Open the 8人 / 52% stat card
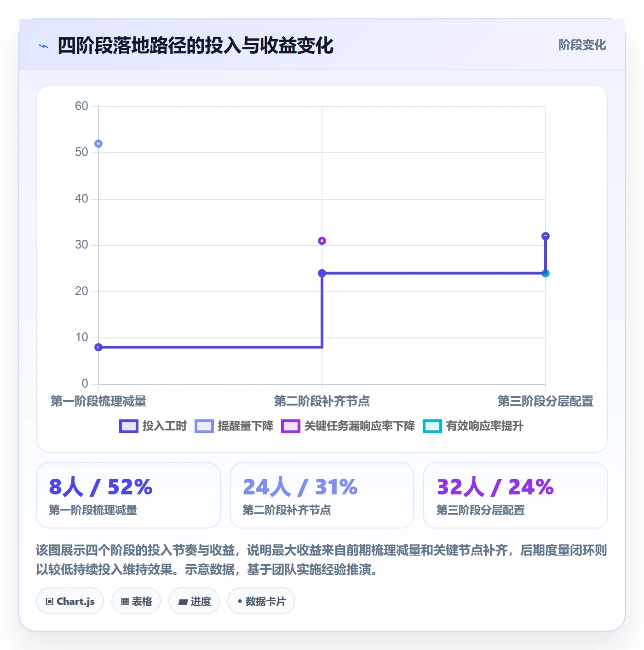 tap(128, 495)
